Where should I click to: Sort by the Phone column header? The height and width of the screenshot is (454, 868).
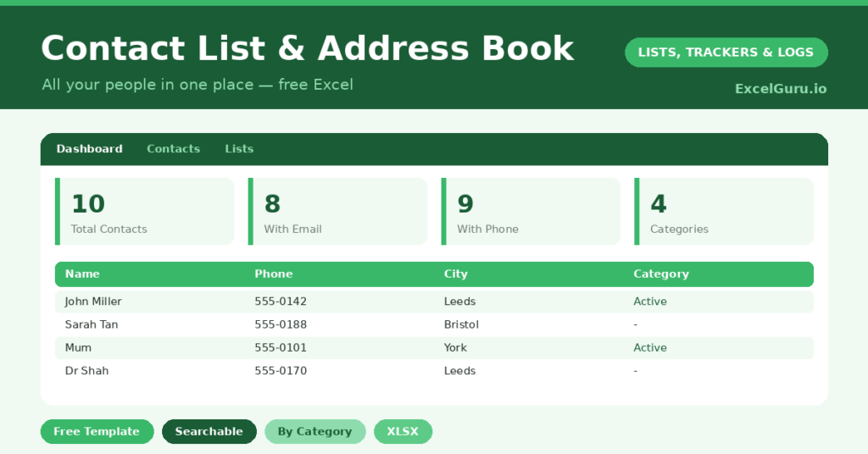[274, 274]
